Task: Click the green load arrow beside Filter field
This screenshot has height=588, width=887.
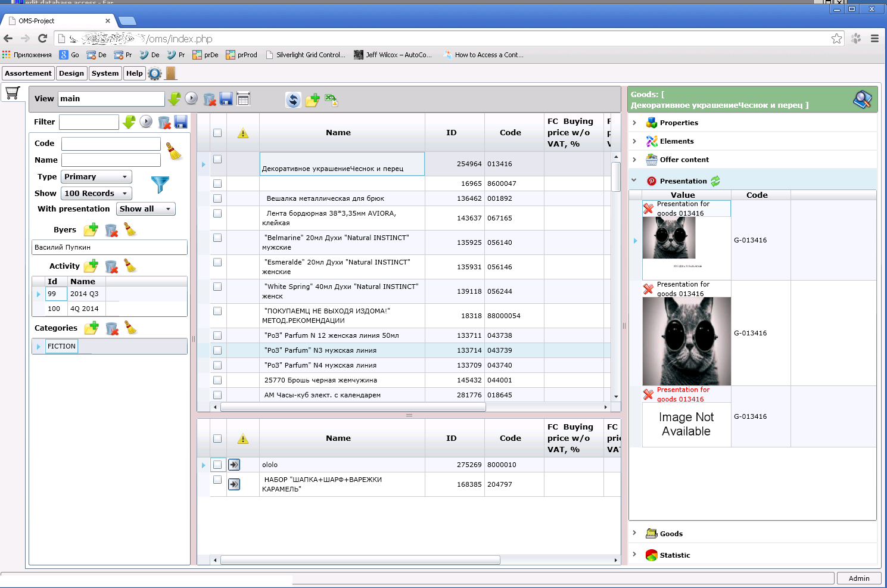Action: coord(129,122)
